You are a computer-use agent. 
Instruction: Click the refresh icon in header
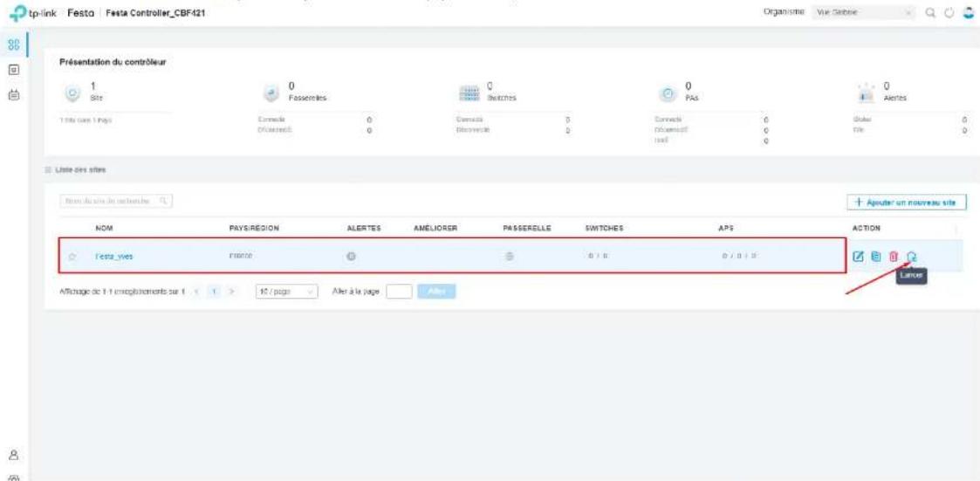click(x=950, y=13)
